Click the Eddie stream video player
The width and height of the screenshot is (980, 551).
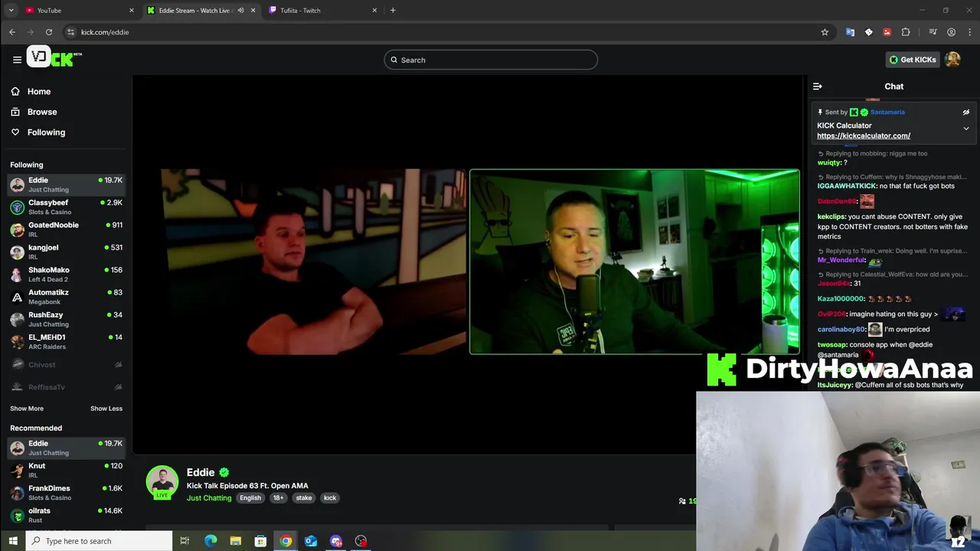467,264
